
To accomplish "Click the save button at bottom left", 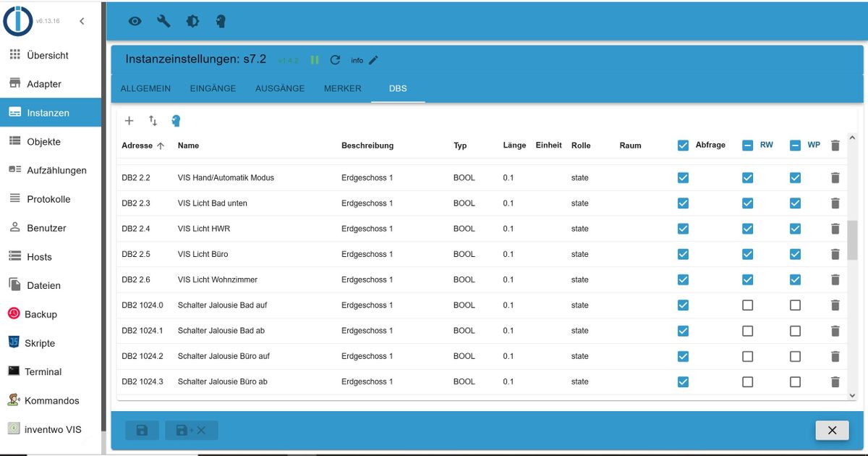I will point(142,431).
